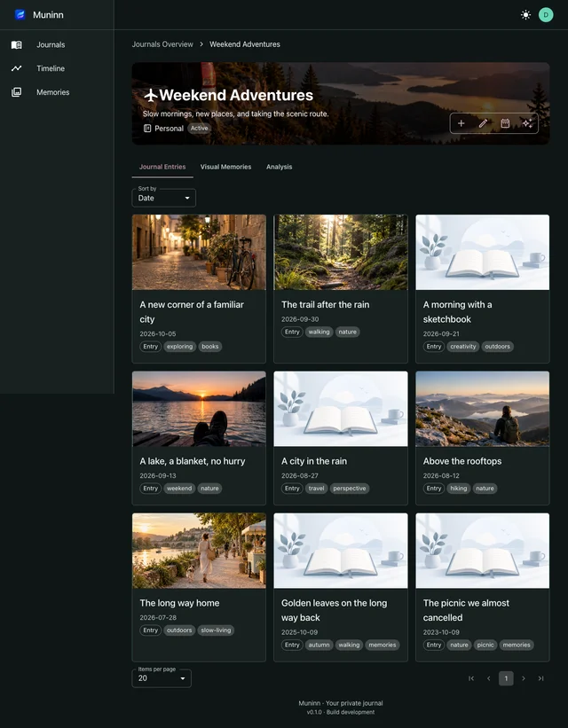Click the airplane icon beside Weekend Adventures
Image resolution: width=568 pixels, height=728 pixels.
(150, 95)
